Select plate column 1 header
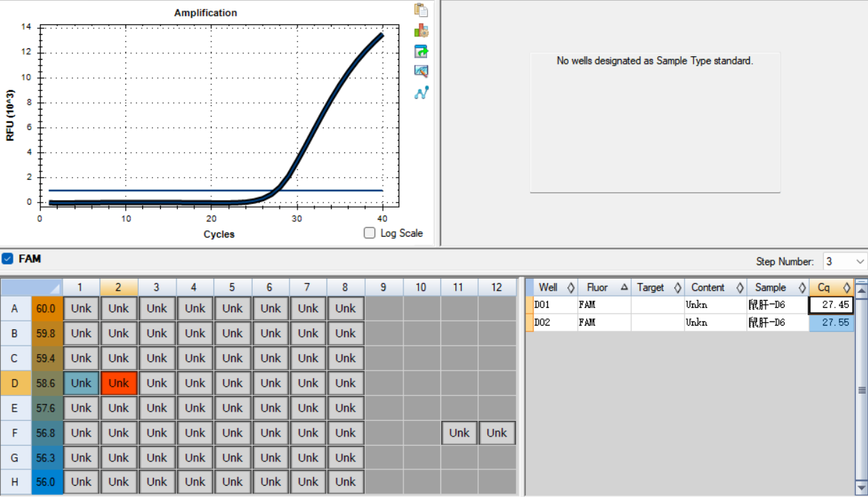This screenshot has height=497, width=868. click(81, 287)
